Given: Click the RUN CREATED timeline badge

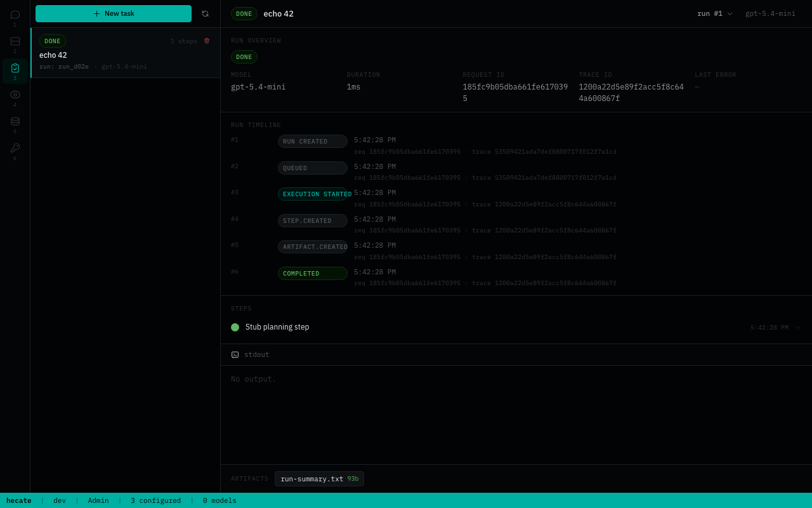Looking at the screenshot, I should [x=312, y=142].
